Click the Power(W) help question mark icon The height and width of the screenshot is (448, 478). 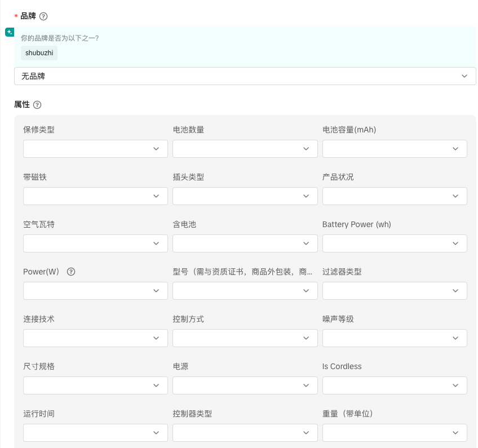tap(71, 272)
